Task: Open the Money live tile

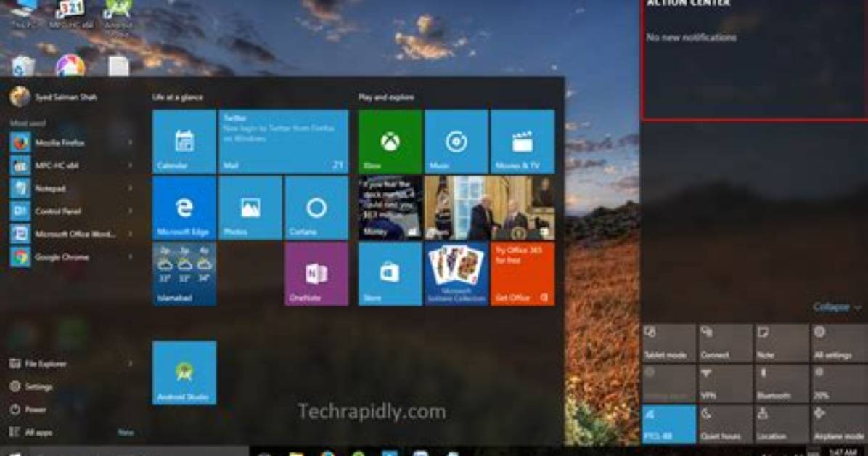Action: [x=390, y=208]
